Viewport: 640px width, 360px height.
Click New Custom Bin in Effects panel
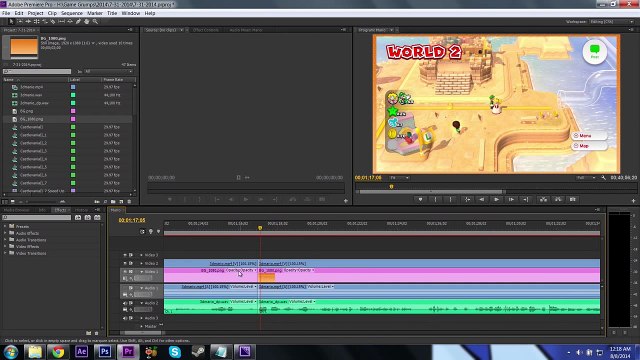[x=89, y=333]
